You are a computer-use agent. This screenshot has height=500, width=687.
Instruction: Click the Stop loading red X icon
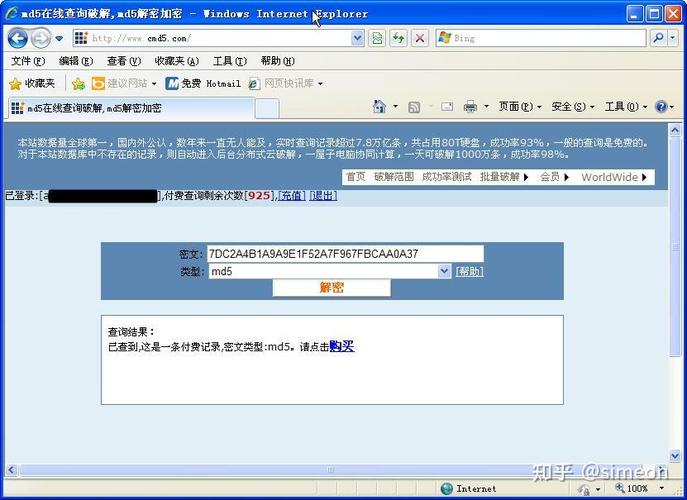click(x=420, y=39)
